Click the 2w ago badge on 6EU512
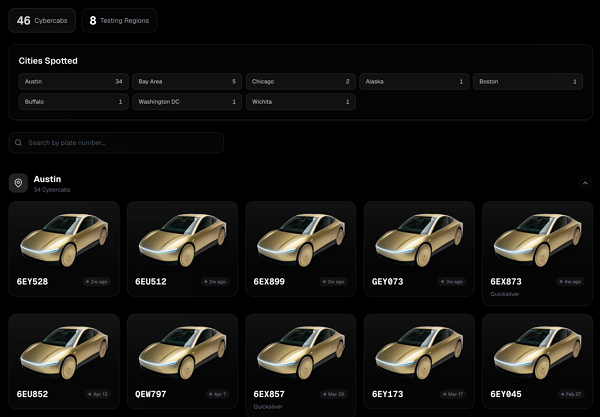Viewport: 600px width, 417px height. click(x=215, y=282)
